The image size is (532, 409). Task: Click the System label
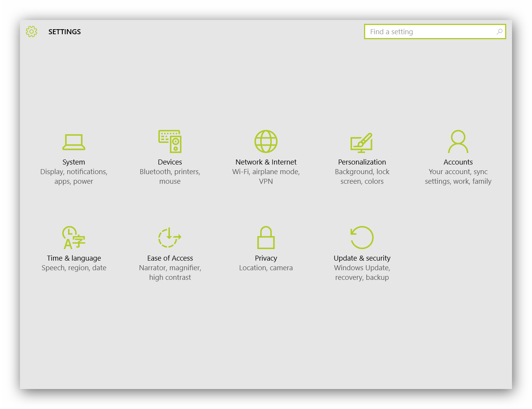(x=74, y=162)
